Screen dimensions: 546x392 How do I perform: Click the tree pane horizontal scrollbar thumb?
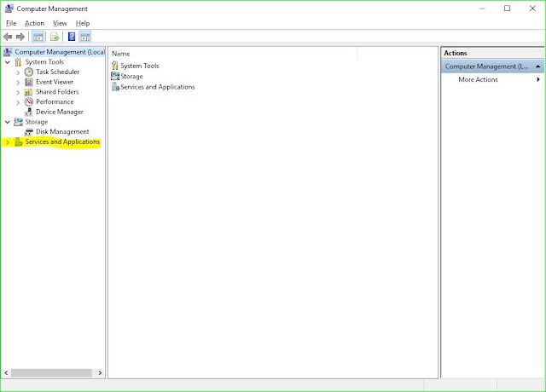pos(51,373)
